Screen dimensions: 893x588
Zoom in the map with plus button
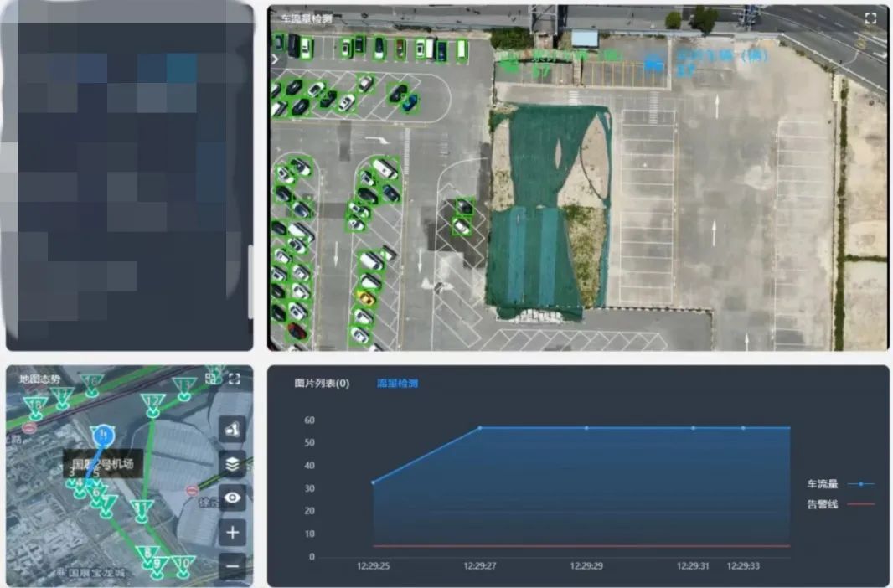(232, 532)
